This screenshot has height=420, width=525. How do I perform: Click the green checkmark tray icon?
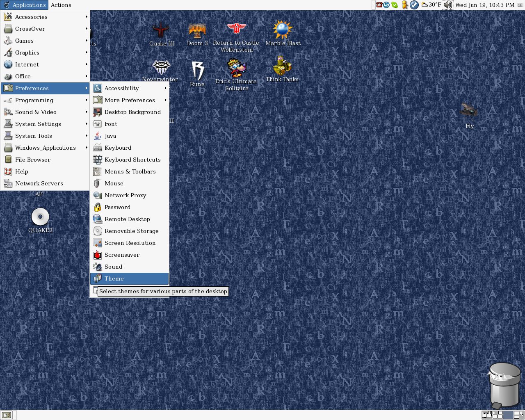[x=395, y=5]
